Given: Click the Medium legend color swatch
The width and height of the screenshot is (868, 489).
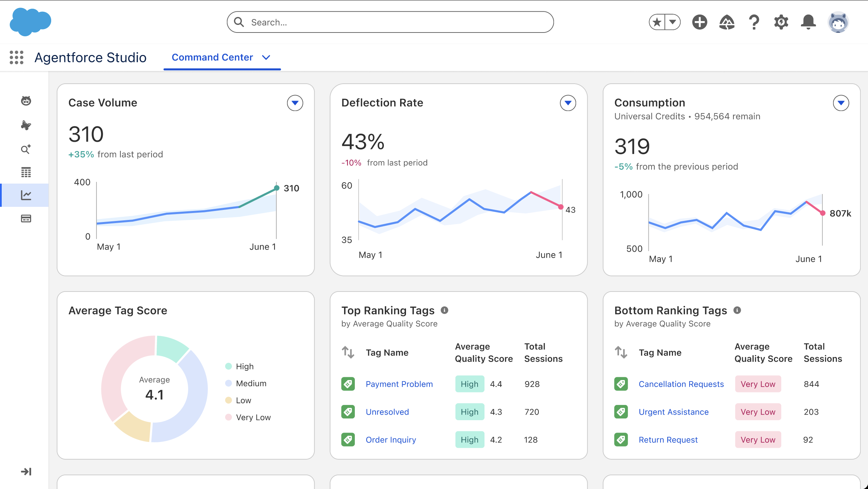Looking at the screenshot, I should (228, 383).
